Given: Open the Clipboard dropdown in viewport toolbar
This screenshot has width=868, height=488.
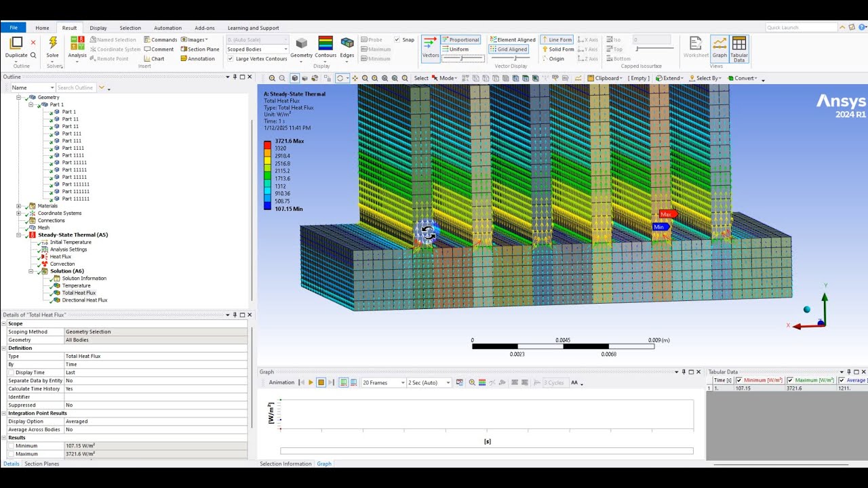Looking at the screenshot, I should pyautogui.click(x=604, y=79).
